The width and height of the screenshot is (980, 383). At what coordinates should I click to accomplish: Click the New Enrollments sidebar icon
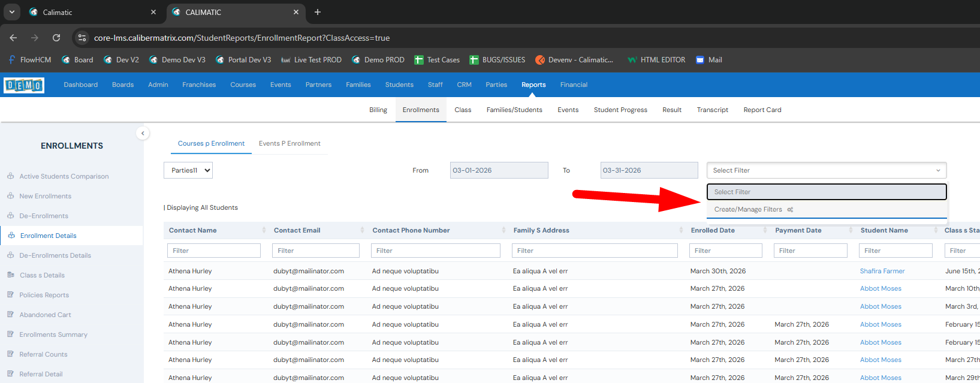(11, 196)
